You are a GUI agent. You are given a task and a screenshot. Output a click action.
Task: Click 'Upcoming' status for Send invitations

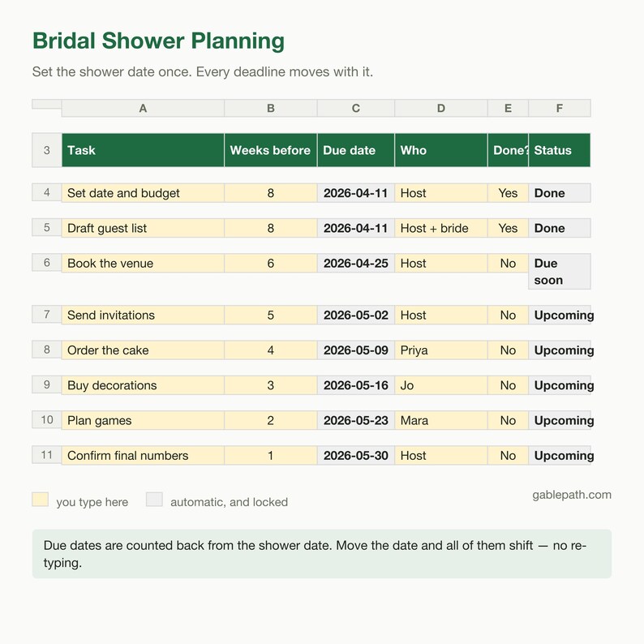(x=560, y=315)
